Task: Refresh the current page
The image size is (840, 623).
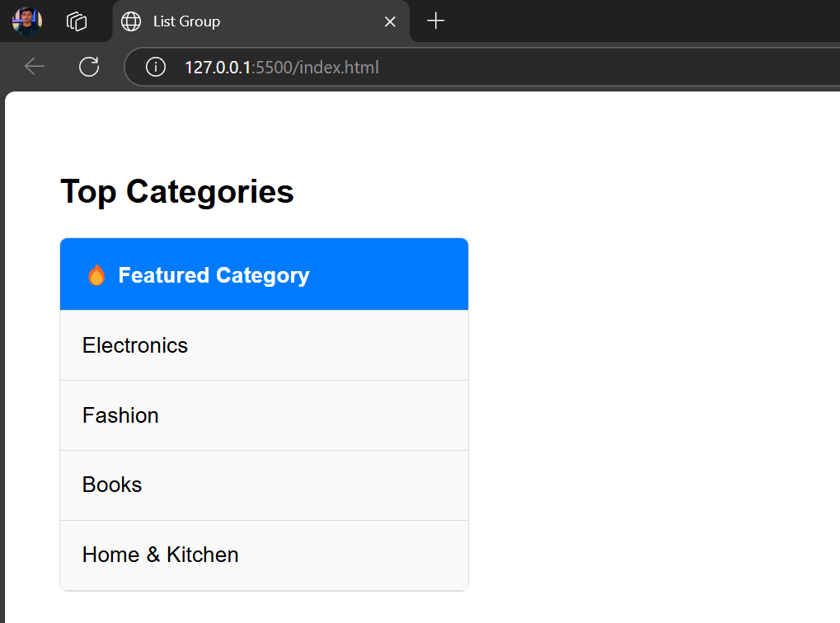Action: 89,67
